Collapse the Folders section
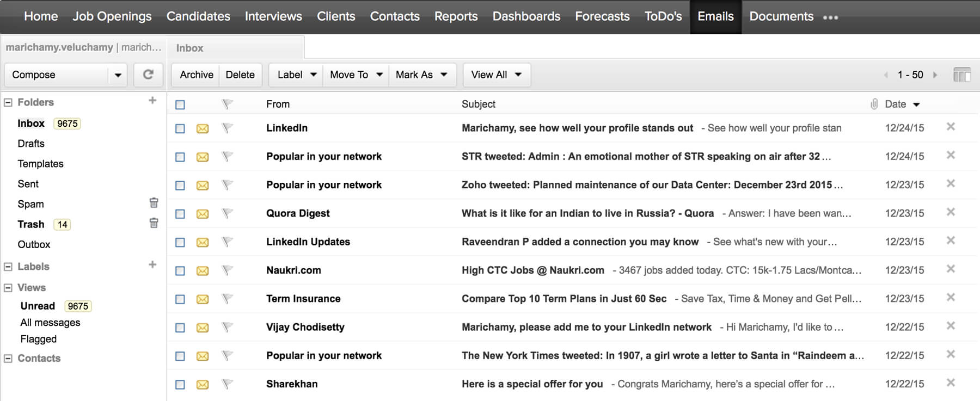The height and width of the screenshot is (401, 980). 8,102
